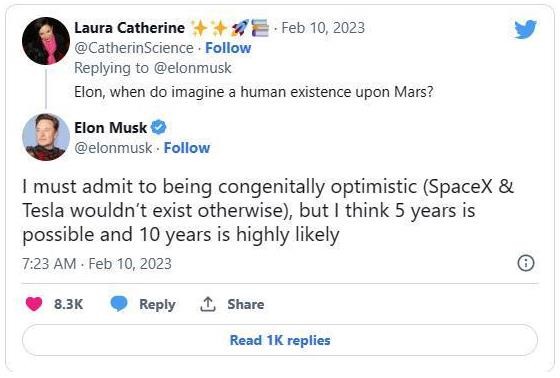Open the @CatherinScience handle link

pyautogui.click(x=134, y=48)
